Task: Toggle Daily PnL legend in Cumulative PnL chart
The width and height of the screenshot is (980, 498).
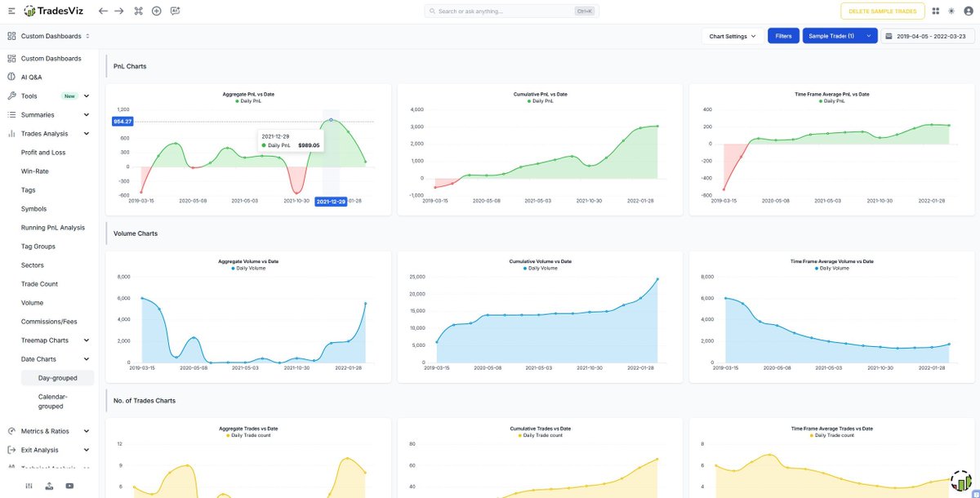Action: point(540,100)
